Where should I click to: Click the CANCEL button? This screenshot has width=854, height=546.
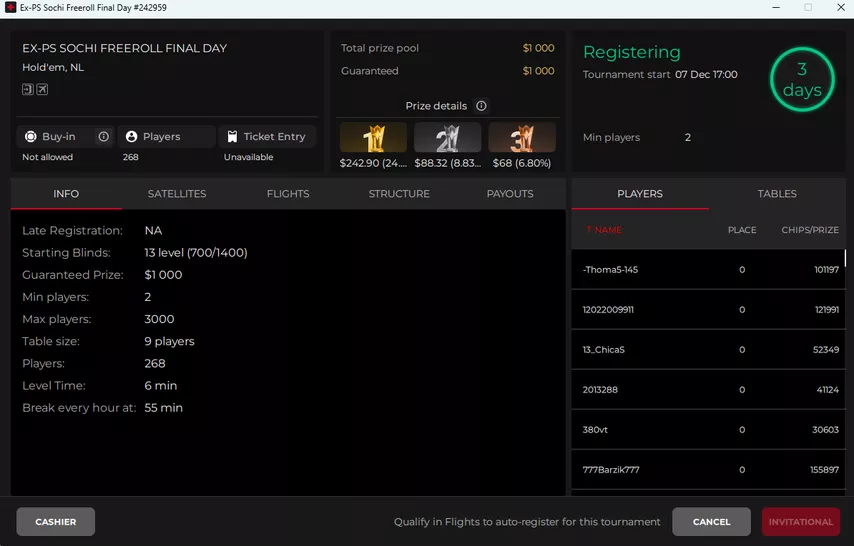(711, 522)
